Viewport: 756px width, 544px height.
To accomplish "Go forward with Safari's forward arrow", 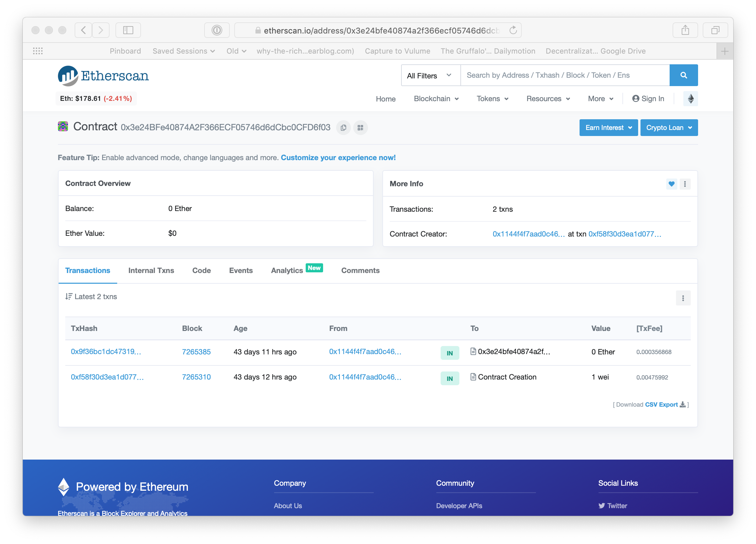I will tap(101, 30).
